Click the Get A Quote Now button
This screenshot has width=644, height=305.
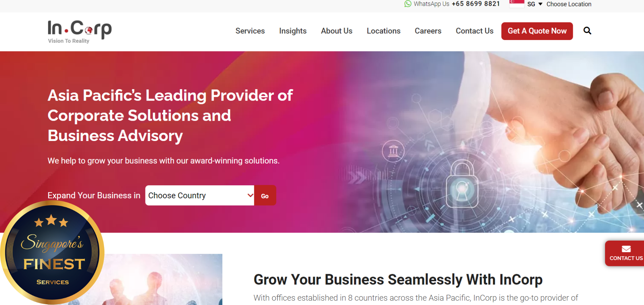coord(537,31)
